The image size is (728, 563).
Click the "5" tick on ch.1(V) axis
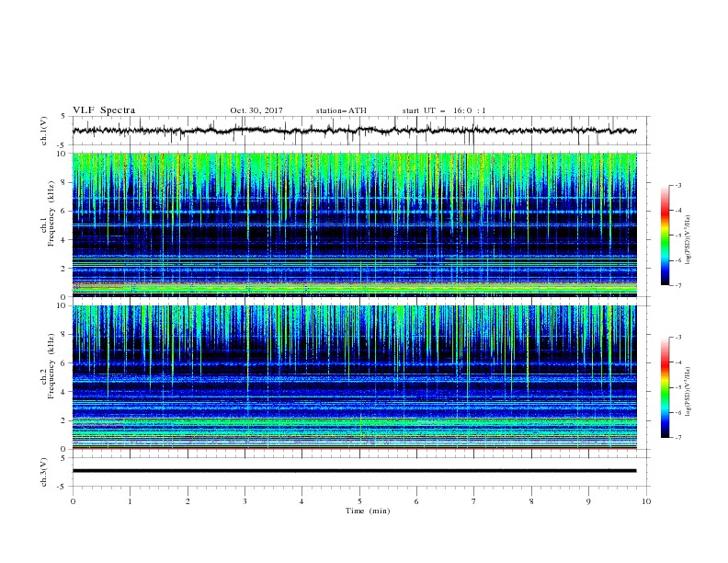click(x=64, y=117)
